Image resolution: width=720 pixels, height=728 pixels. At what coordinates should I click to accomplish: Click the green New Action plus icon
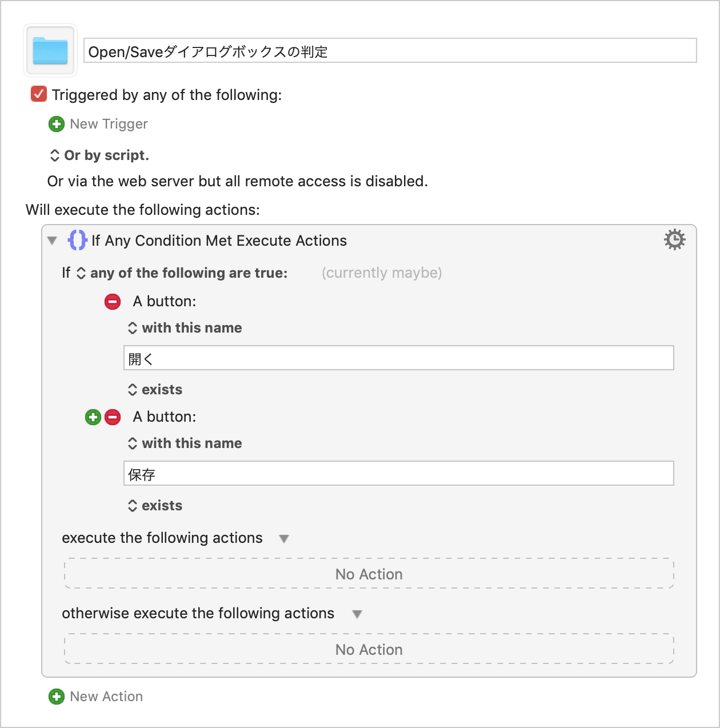pos(57,697)
